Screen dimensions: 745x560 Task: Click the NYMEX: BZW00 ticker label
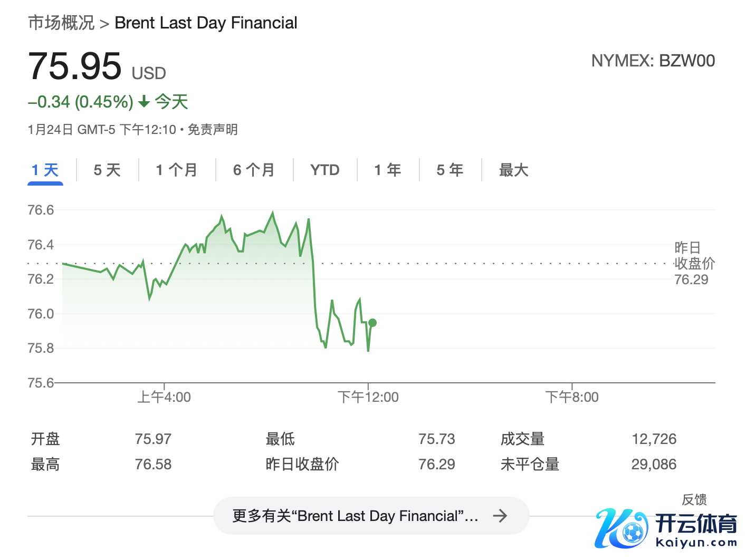point(653,61)
